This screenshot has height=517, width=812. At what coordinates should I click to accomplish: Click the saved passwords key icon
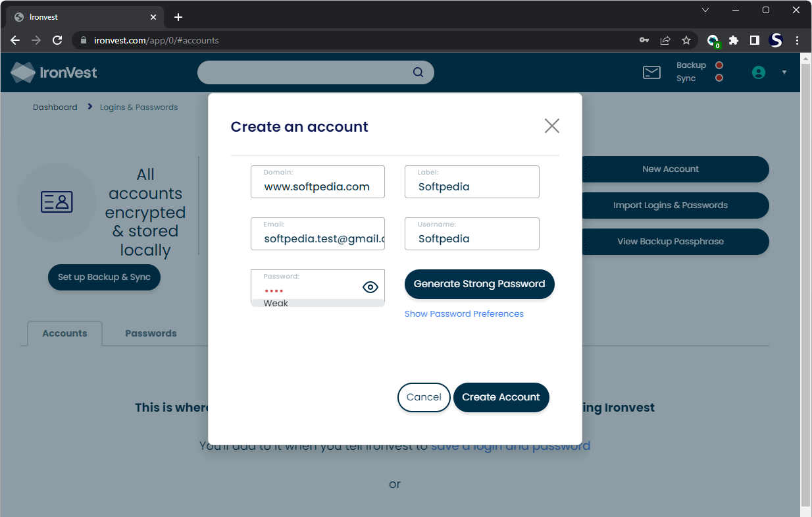(644, 40)
